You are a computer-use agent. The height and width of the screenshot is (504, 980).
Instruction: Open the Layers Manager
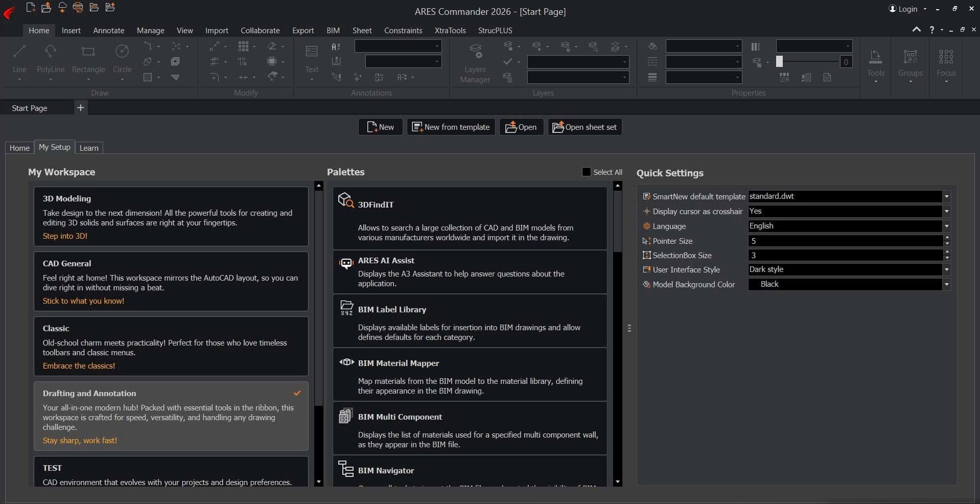coord(475,63)
